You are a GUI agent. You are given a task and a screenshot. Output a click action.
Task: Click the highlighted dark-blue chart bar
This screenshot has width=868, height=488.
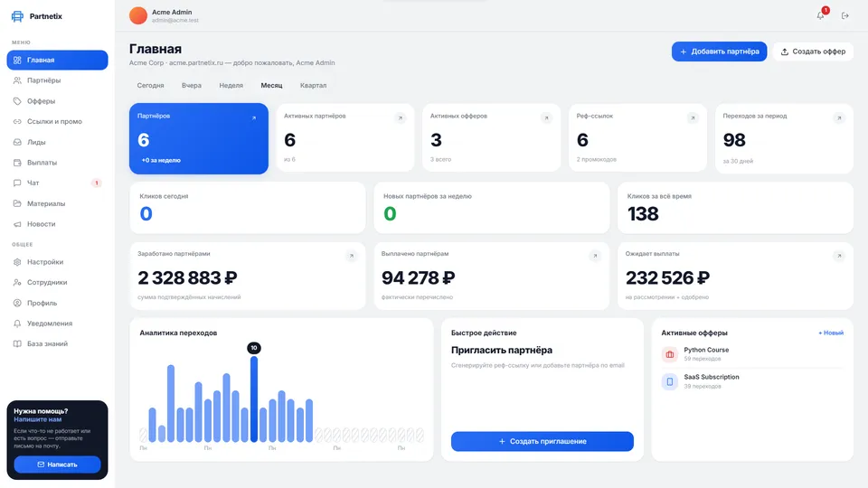click(253, 399)
